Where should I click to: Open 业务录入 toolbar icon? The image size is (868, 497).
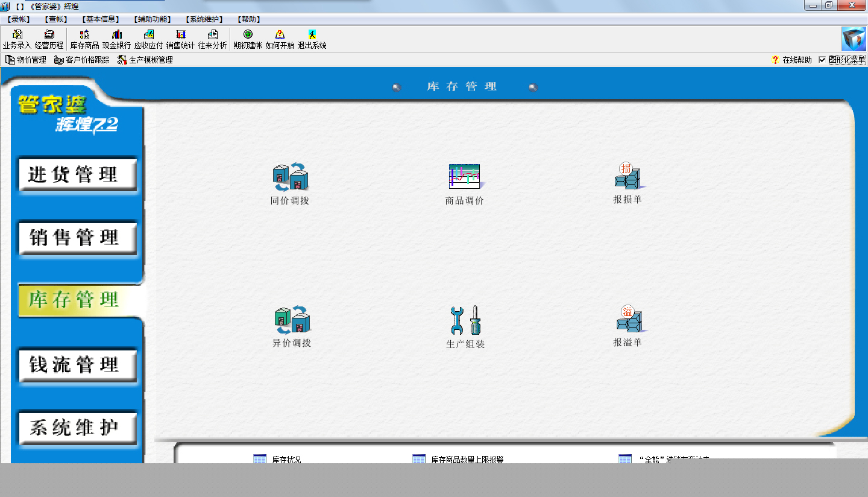pyautogui.click(x=17, y=39)
